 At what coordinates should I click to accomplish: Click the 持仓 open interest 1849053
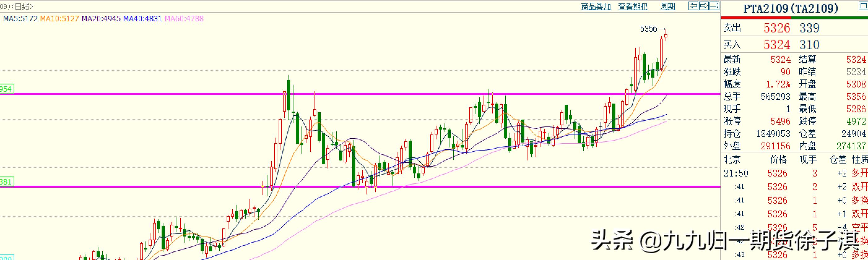click(x=773, y=134)
